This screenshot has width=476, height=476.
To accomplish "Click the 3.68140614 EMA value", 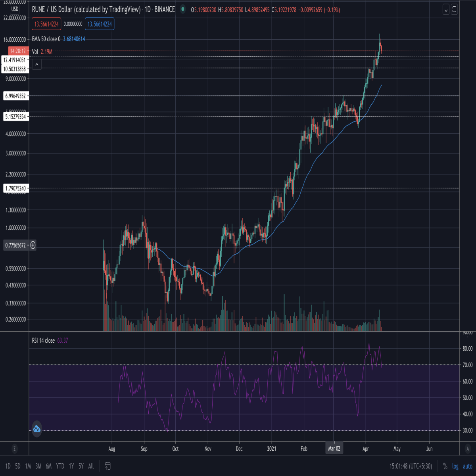I will tap(74, 39).
